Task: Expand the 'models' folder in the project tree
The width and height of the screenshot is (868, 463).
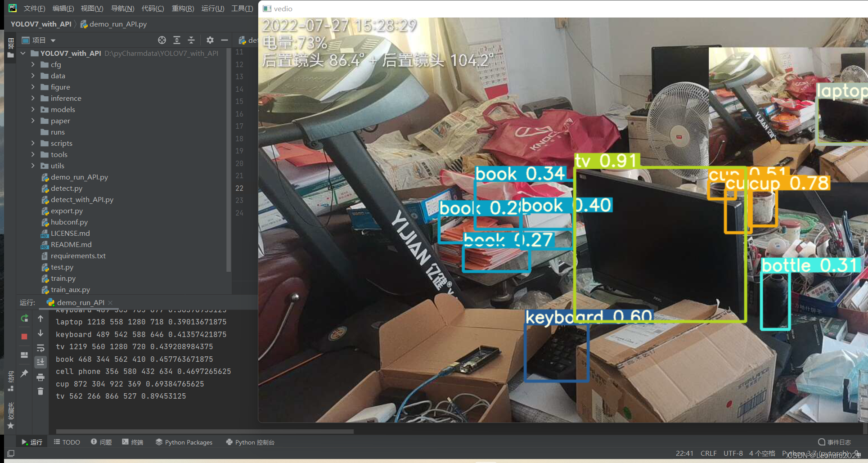Action: coord(33,109)
